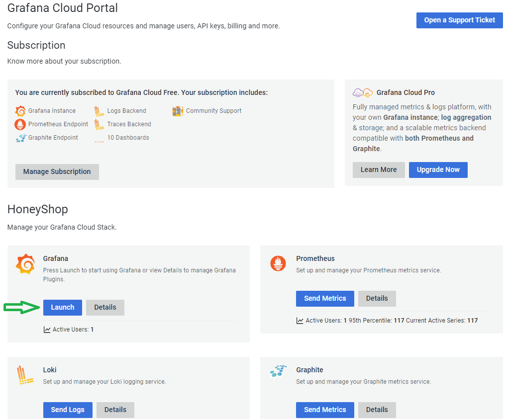Click the Loki logo icon

pyautogui.click(x=25, y=375)
